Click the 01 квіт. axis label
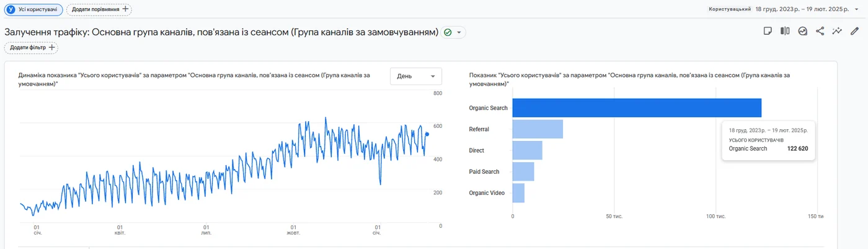Screen dimensions: 868x249 point(120,230)
